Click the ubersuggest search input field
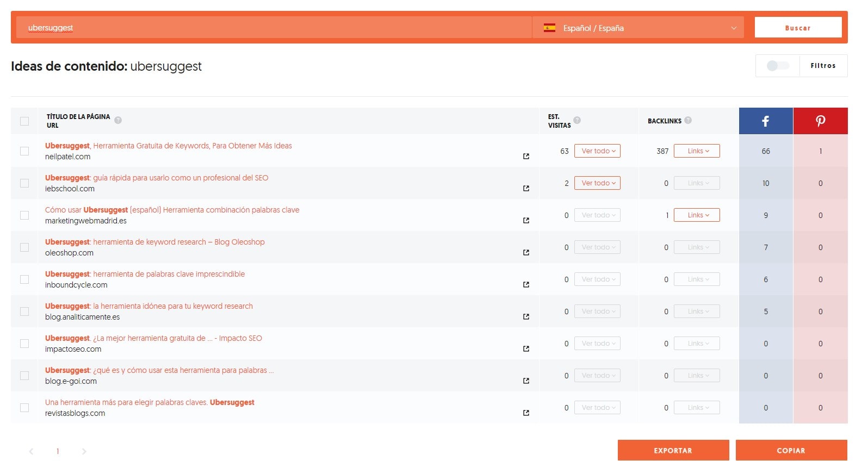This screenshot has width=868, height=461. [x=274, y=28]
